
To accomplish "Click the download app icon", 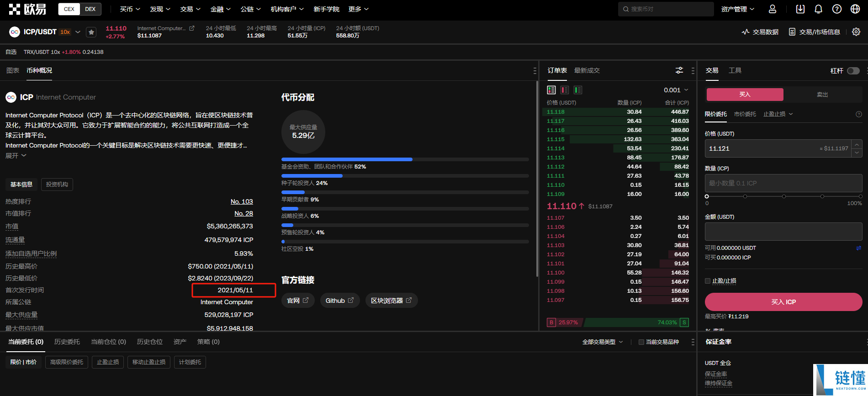I will 800,9.
